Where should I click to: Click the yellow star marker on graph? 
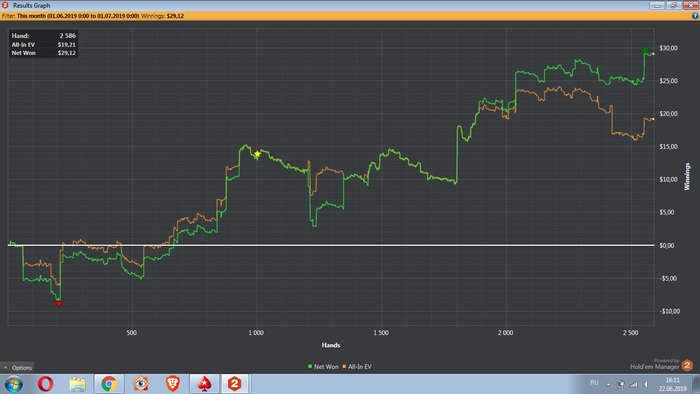pyautogui.click(x=257, y=154)
